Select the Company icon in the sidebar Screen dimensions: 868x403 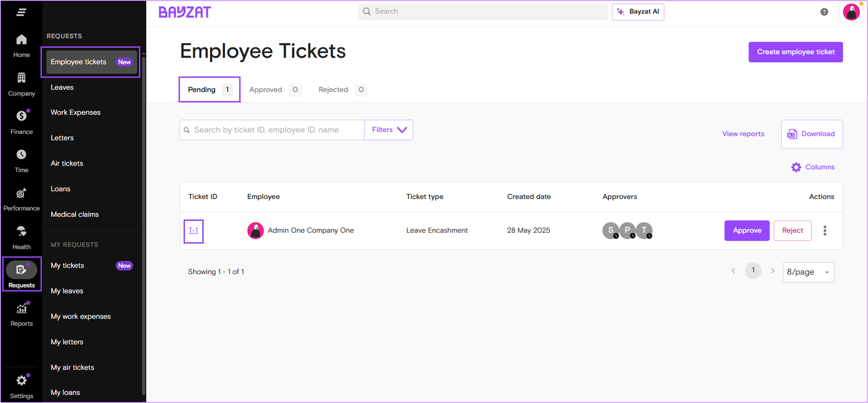pos(21,83)
